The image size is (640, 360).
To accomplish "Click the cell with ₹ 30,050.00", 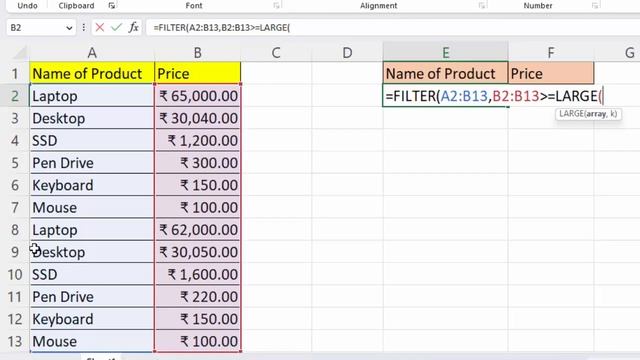I will coord(198,252).
